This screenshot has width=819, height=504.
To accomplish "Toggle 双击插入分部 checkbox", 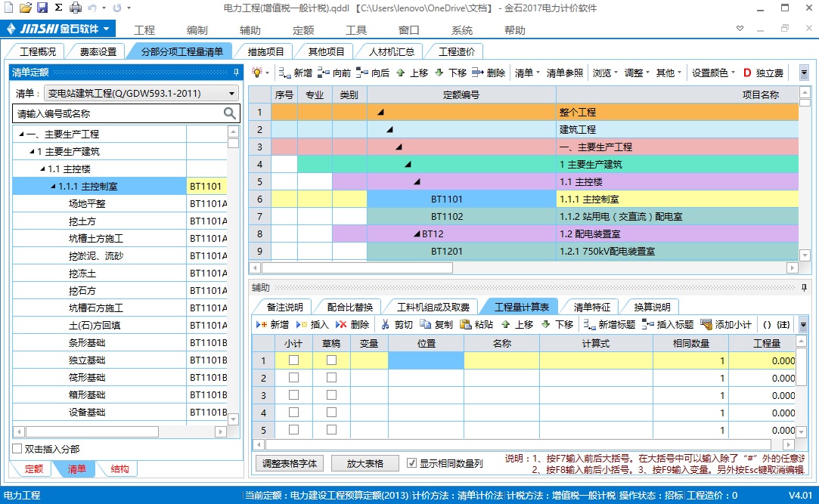I will (x=17, y=449).
